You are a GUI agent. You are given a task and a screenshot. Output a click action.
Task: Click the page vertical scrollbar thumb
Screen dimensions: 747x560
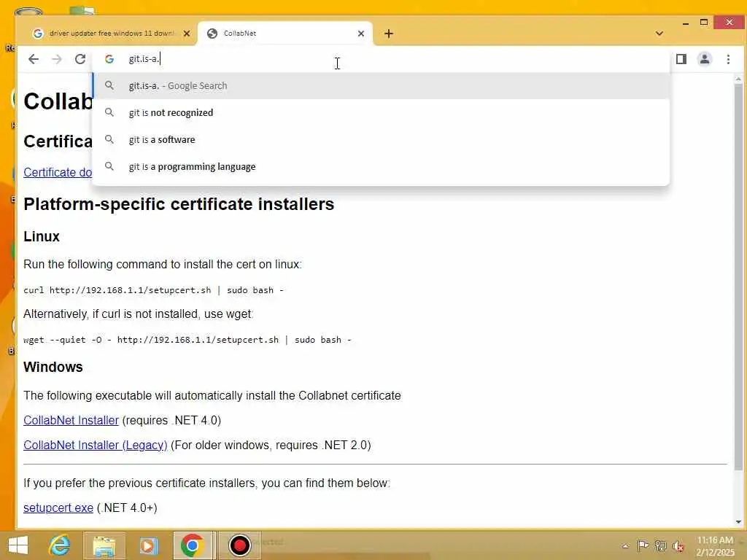tap(738, 276)
